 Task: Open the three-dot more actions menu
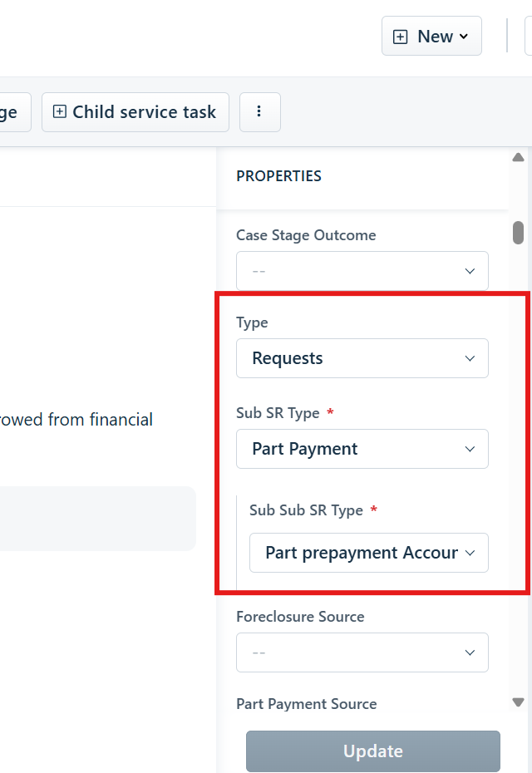(259, 112)
